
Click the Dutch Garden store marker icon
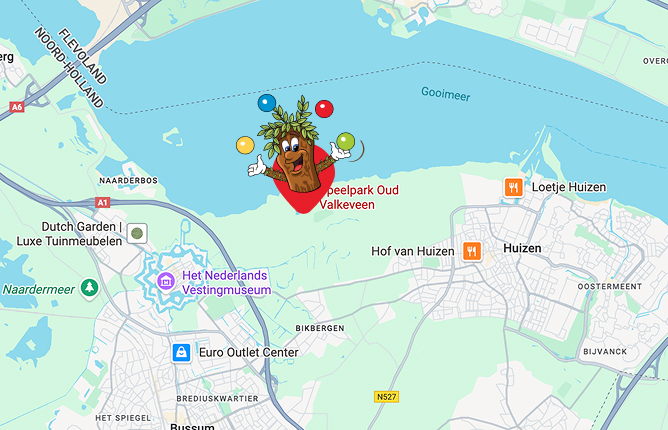tap(137, 233)
